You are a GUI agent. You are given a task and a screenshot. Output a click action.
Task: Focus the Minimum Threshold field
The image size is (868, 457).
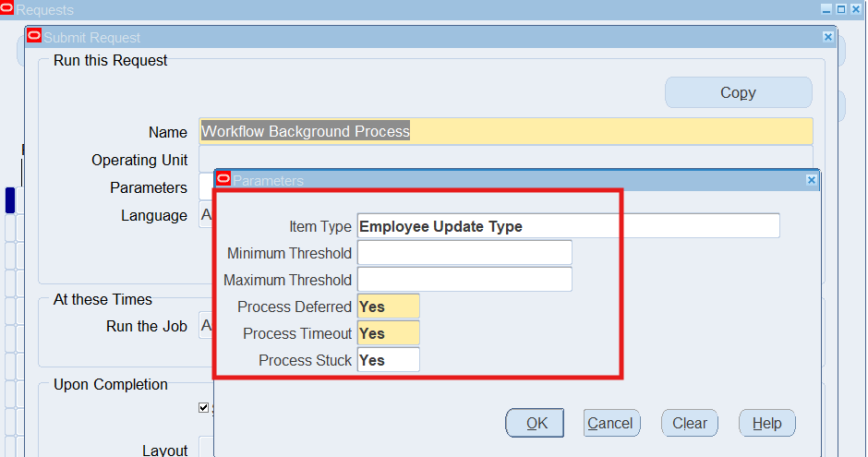click(464, 253)
